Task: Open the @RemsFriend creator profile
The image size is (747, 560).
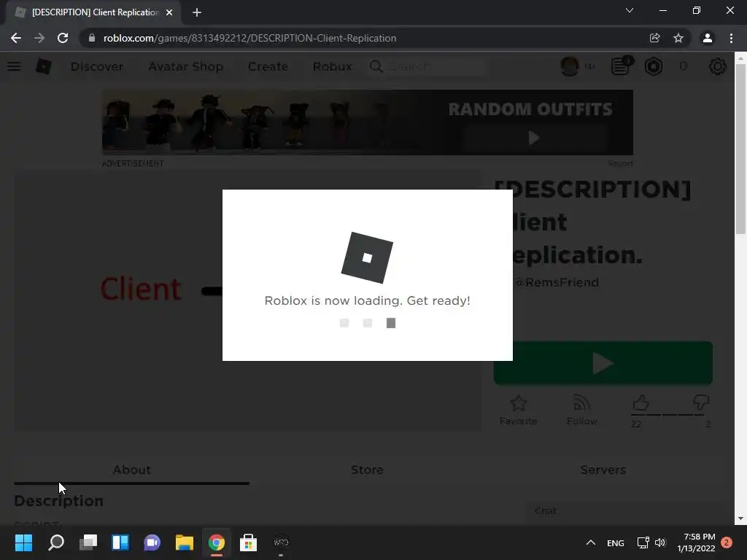Action: click(557, 282)
